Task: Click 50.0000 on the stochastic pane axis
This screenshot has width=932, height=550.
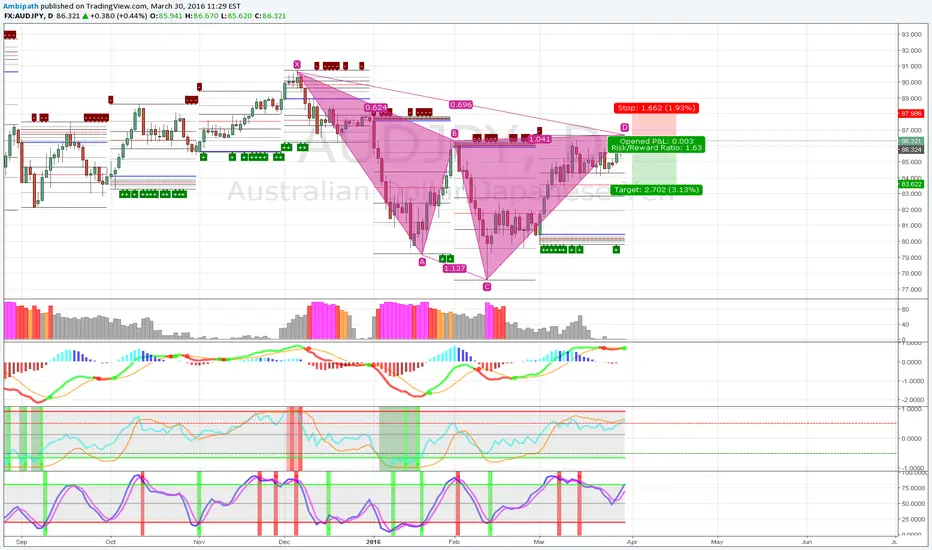Action: point(914,504)
